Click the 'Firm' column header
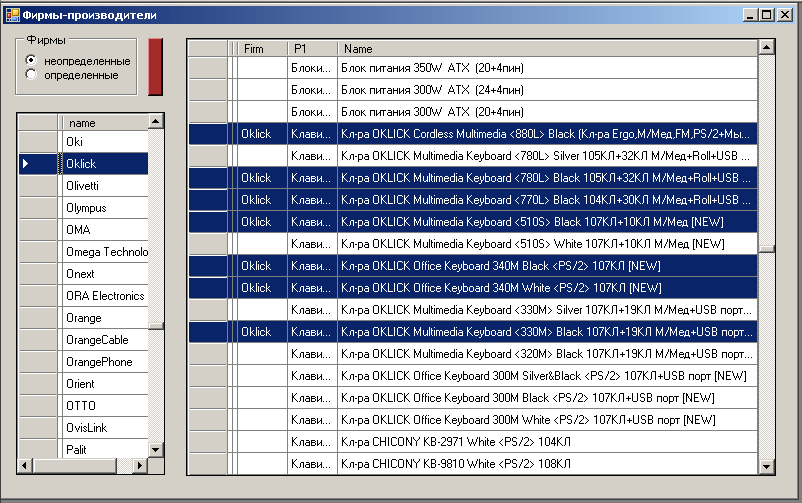Viewport: 802px width, 503px height. (x=262, y=49)
